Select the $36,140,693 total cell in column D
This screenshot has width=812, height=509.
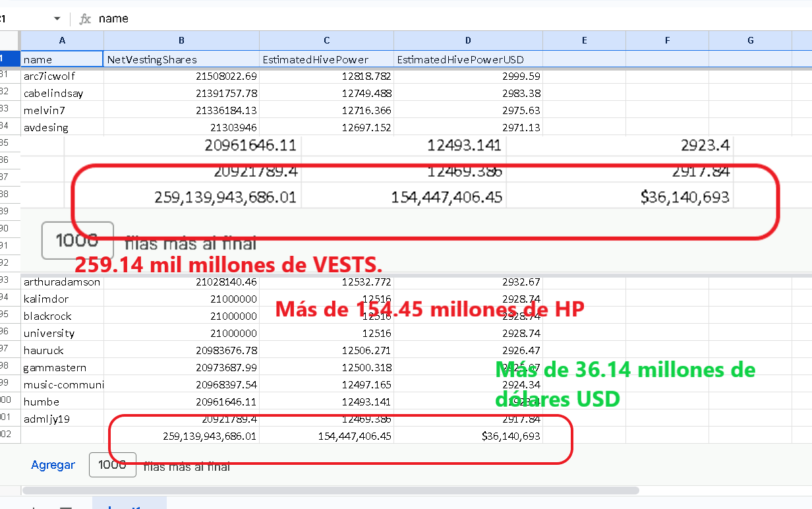point(469,436)
